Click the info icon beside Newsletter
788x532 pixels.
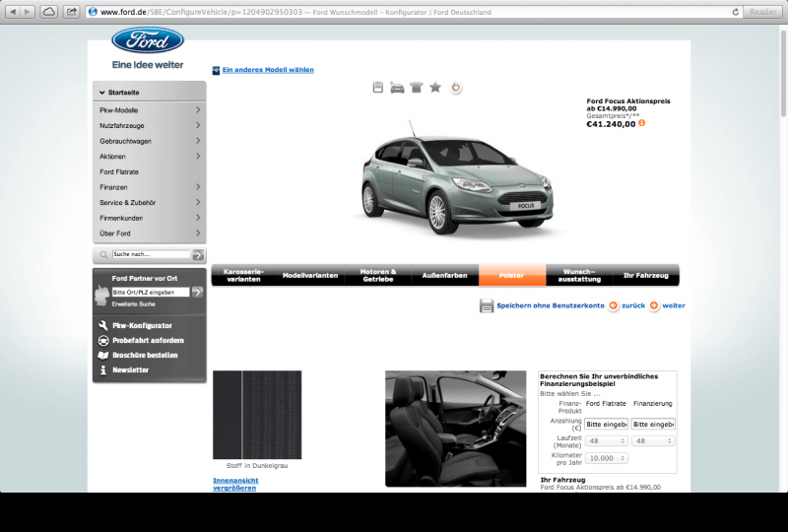point(103,370)
